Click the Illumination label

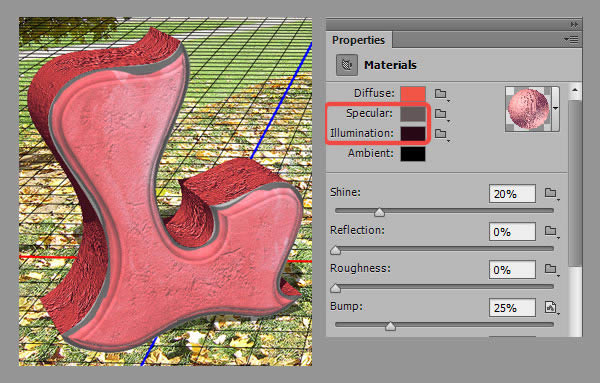362,133
